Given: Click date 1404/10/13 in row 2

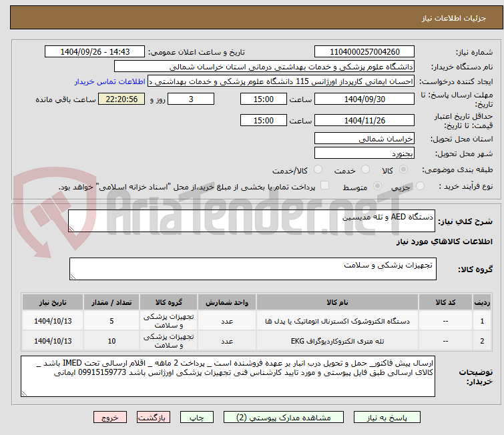Looking at the screenshot, I should [53, 341].
